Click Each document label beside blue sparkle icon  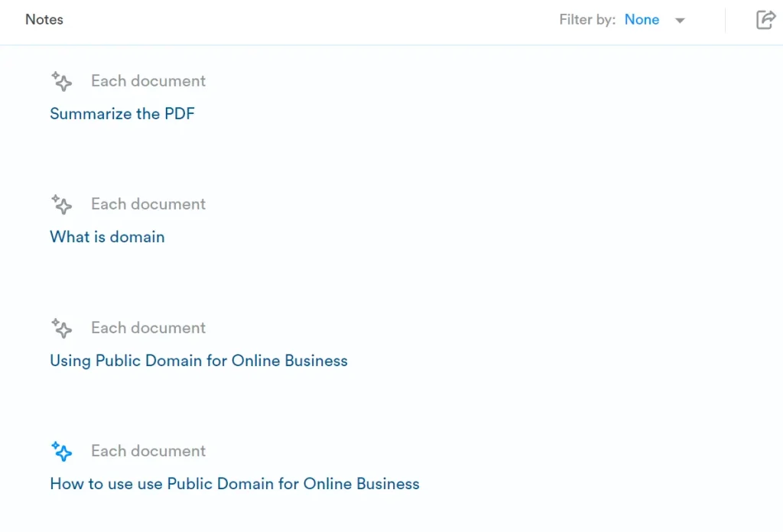[148, 451]
